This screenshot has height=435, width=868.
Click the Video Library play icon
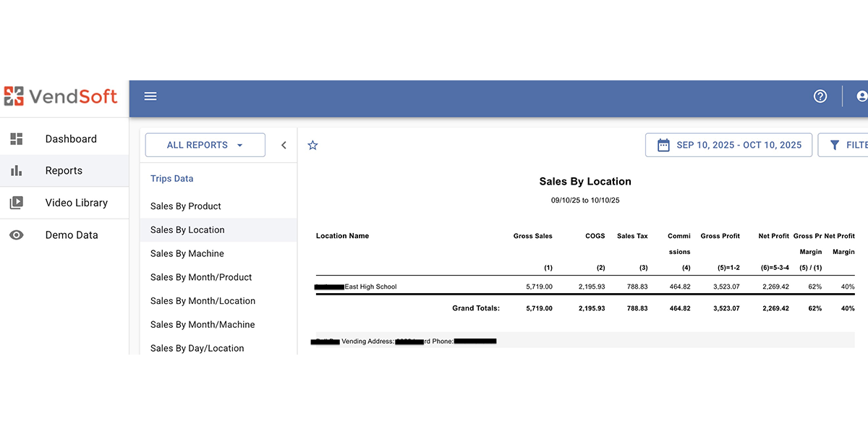[17, 203]
